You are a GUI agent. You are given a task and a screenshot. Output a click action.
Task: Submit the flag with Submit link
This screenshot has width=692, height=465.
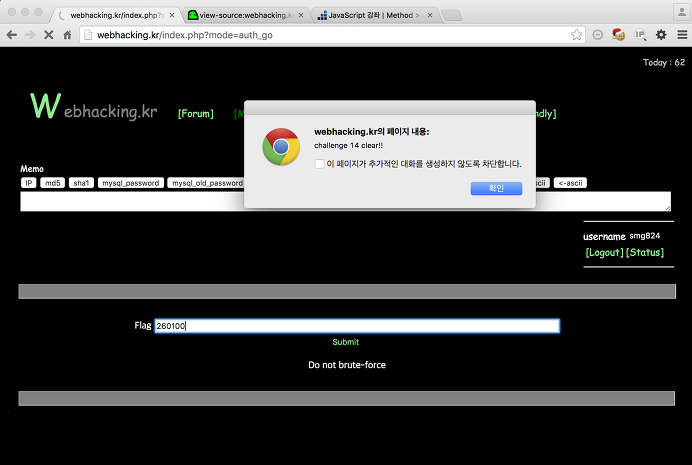click(346, 342)
